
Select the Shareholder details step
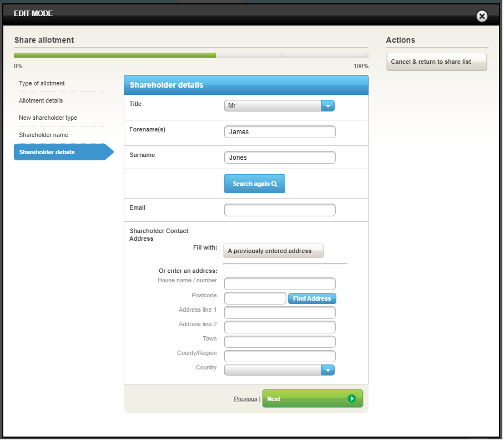pyautogui.click(x=47, y=152)
